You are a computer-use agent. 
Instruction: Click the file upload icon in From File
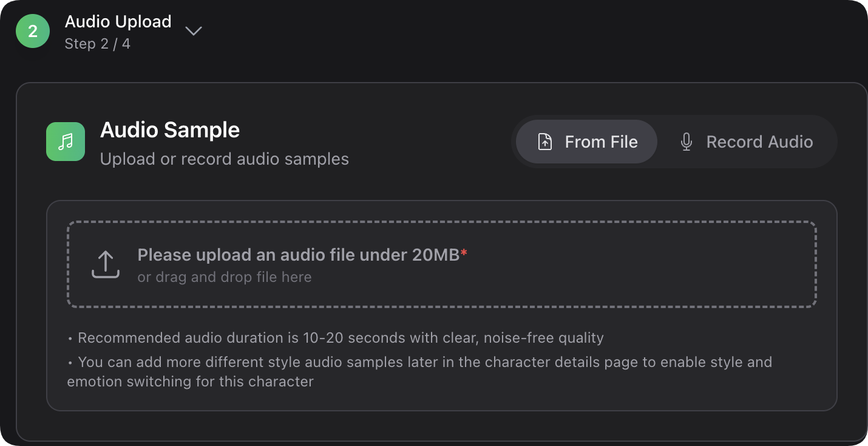point(545,142)
